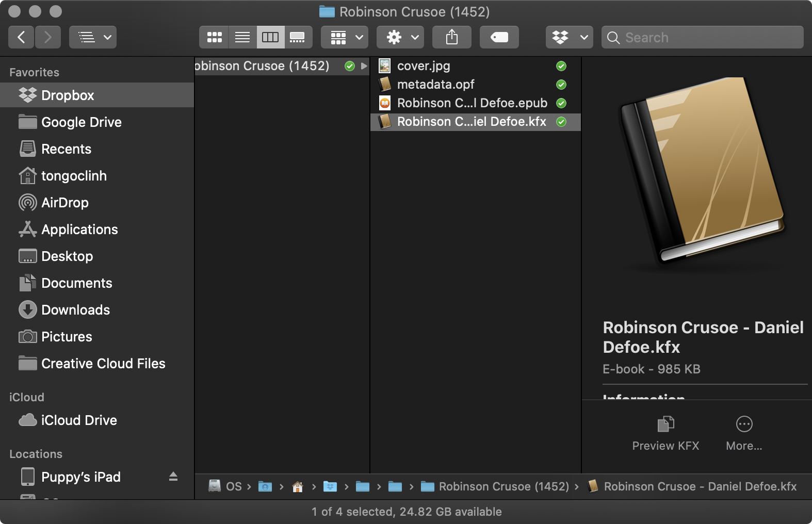This screenshot has width=812, height=524.
Task: Click the Edit Tags toolbar icon
Action: (499, 37)
